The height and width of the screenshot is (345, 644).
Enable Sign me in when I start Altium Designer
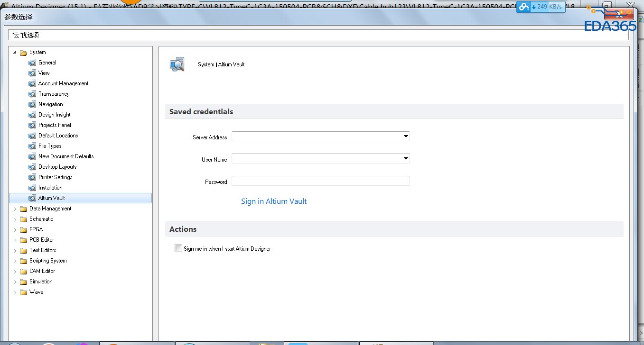pyautogui.click(x=178, y=248)
